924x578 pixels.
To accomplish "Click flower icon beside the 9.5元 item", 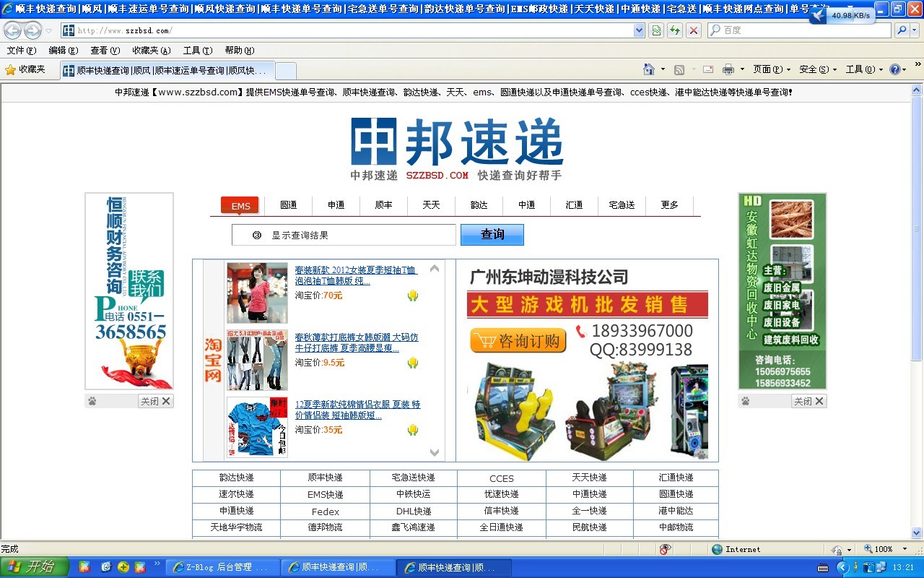I will 413,363.
